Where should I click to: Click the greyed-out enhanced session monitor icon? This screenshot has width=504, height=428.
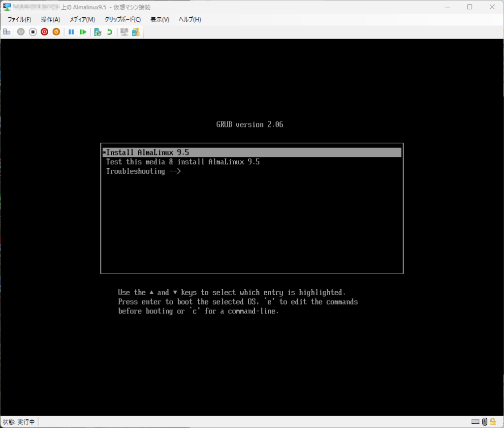[124, 32]
